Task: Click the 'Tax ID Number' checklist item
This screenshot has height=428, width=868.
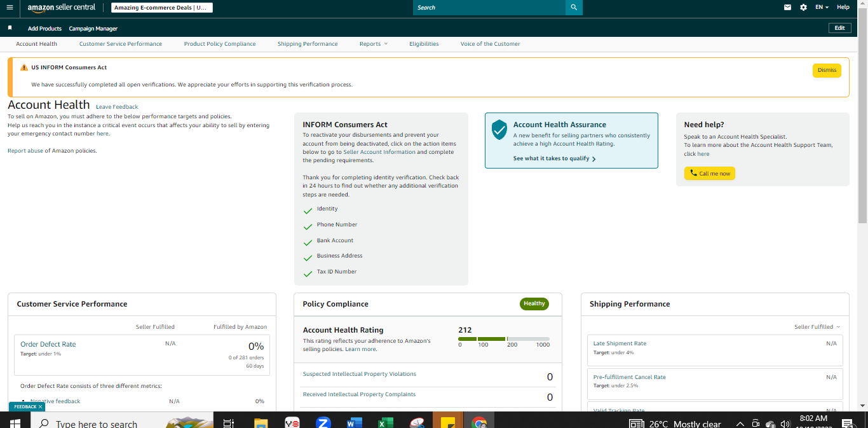Action: pos(337,272)
